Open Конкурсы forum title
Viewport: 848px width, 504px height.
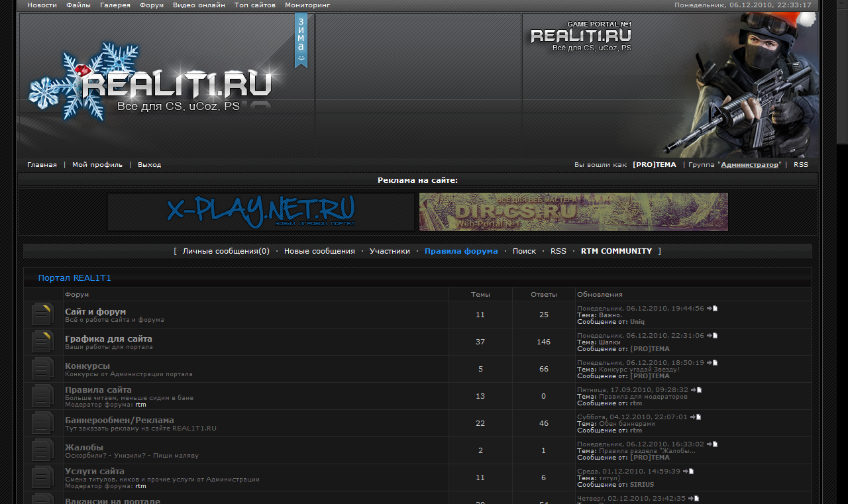point(87,366)
